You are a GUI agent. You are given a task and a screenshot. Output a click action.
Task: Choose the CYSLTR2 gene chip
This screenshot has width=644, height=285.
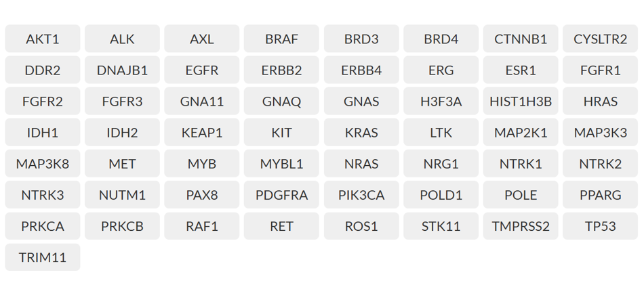pos(601,39)
